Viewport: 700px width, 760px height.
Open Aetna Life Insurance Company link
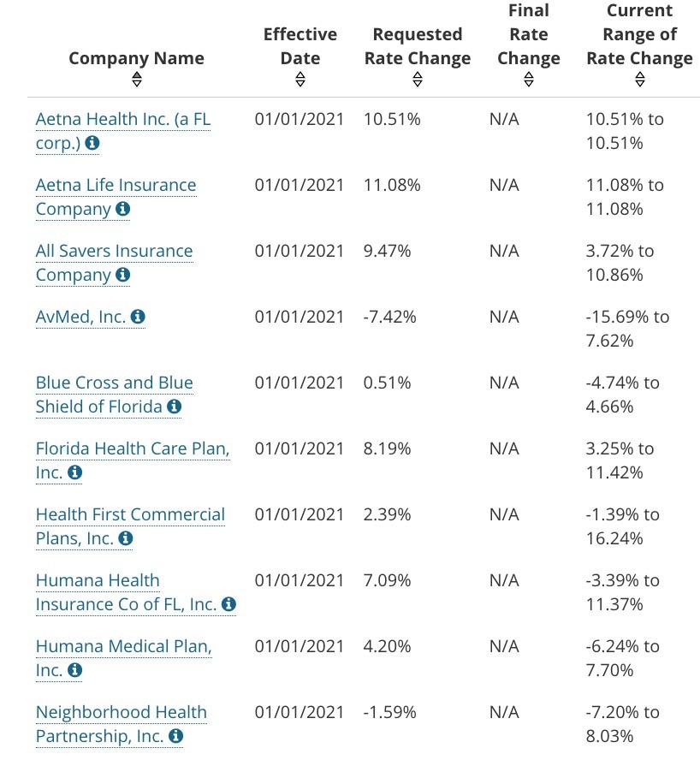[x=116, y=186]
